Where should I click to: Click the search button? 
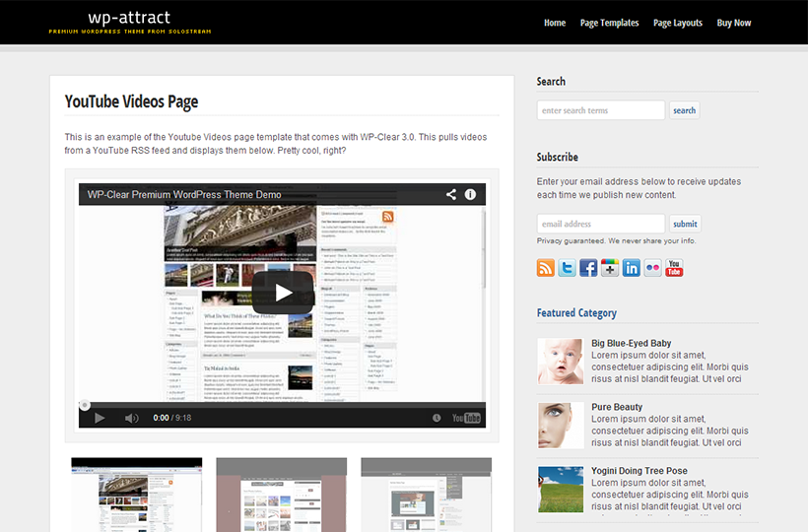point(684,110)
